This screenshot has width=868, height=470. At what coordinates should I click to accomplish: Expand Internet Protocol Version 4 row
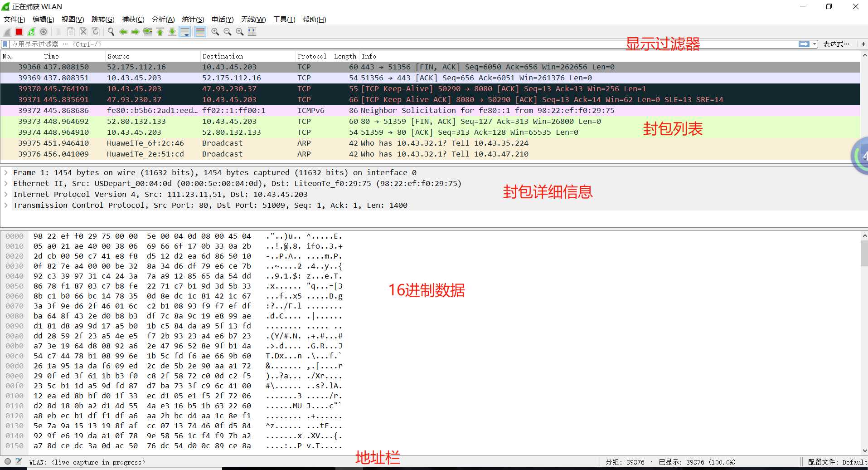pos(6,194)
